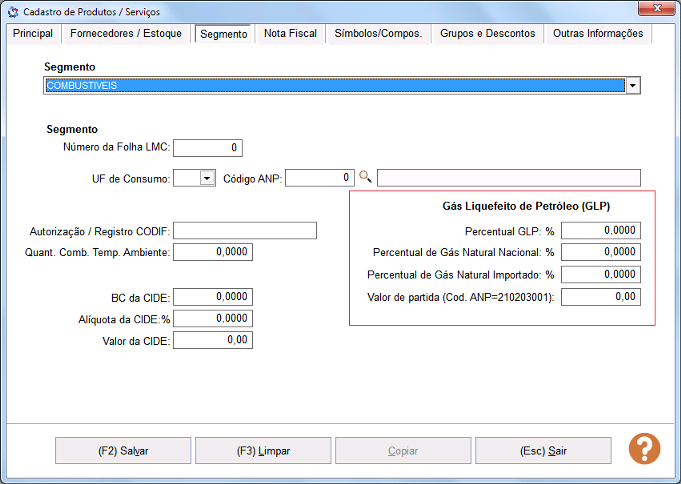Image resolution: width=681 pixels, height=484 pixels.
Task: Select the Percentual GLP input field
Action: (x=600, y=231)
